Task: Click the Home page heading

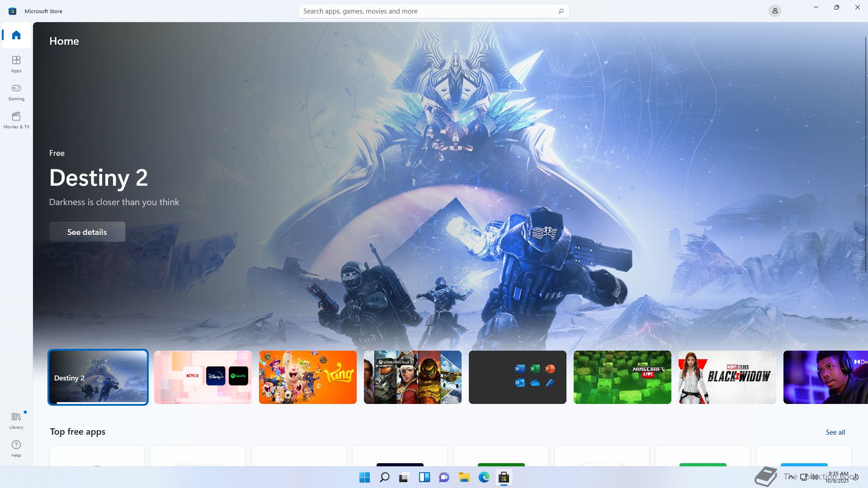Action: [x=64, y=41]
